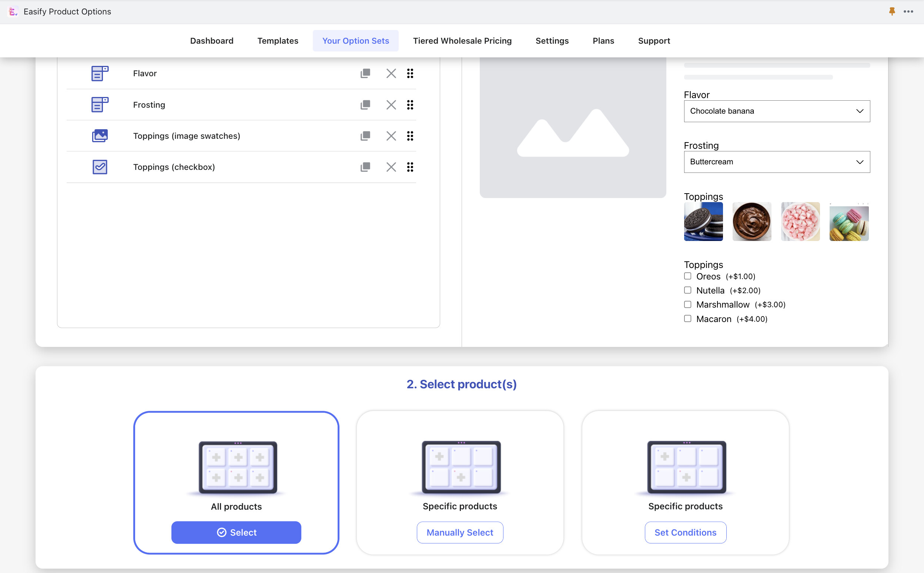The height and width of the screenshot is (573, 924).
Task: Duplicate the Flavor option
Action: (365, 73)
